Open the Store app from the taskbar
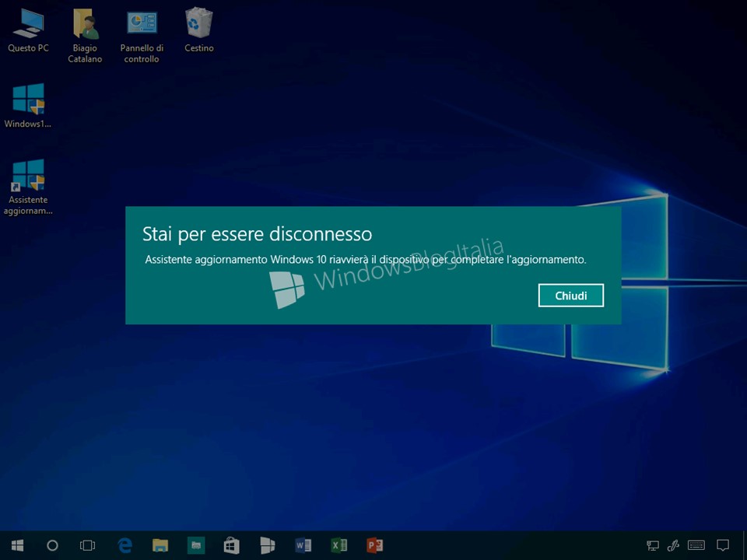The image size is (747, 560). [232, 545]
